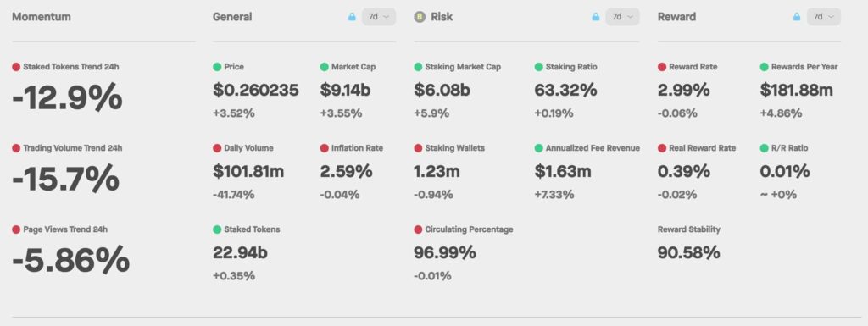Click the Reward Stability value 90.58%
The height and width of the screenshot is (326, 868).
tap(688, 252)
